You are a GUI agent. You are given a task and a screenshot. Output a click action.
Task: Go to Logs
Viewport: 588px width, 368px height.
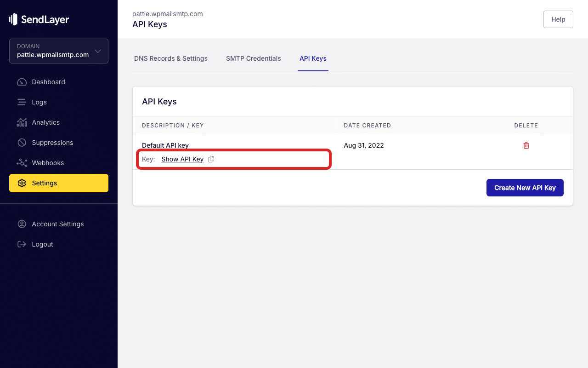click(x=59, y=102)
